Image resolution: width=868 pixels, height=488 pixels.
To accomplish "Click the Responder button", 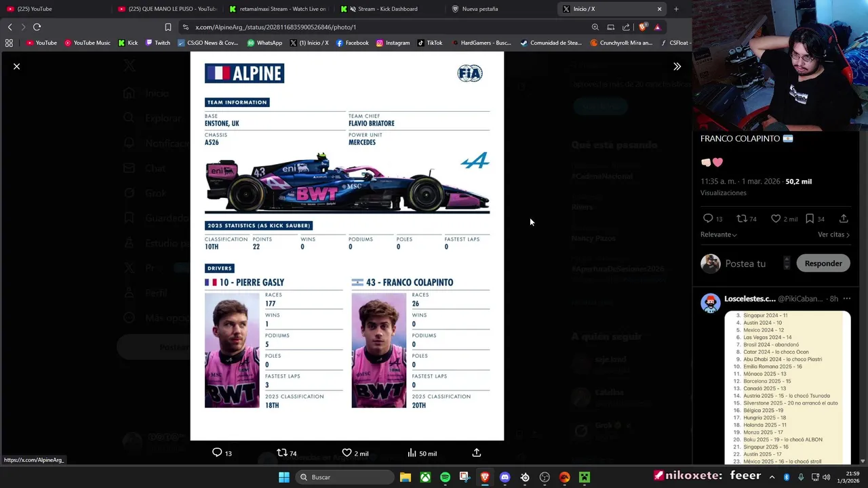I will (823, 264).
